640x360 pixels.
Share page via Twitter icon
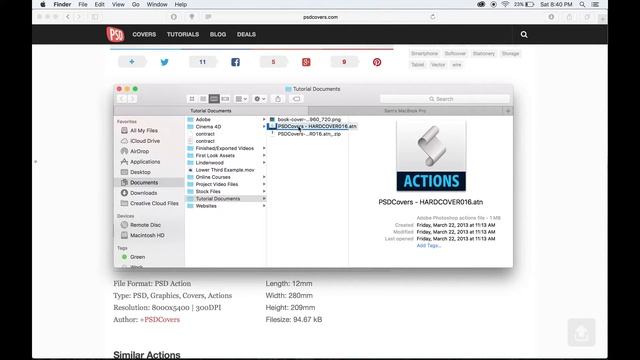tap(164, 62)
